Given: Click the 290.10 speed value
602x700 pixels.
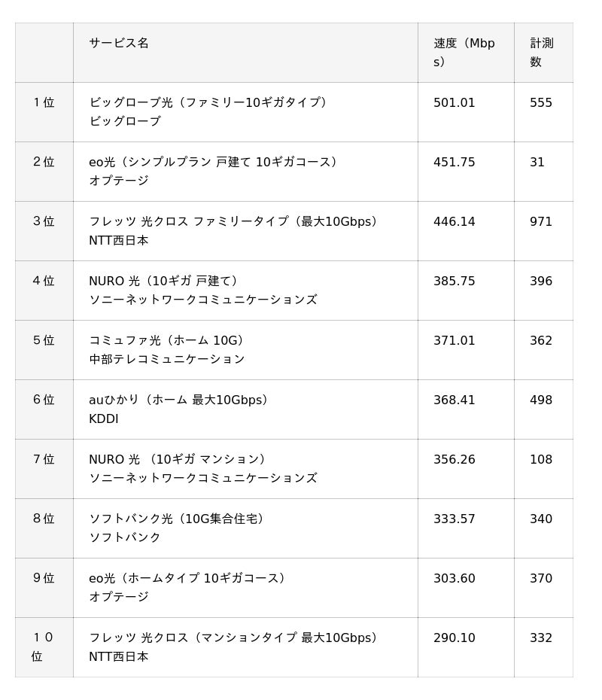Looking at the screenshot, I should tap(455, 638).
